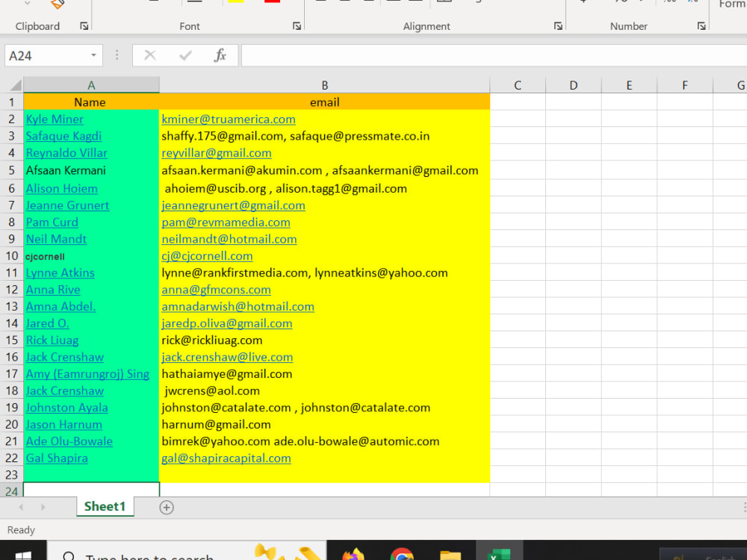Open the reyvillar@gmail.com email link
Image resolution: width=747 pixels, height=560 pixels.
tap(217, 153)
